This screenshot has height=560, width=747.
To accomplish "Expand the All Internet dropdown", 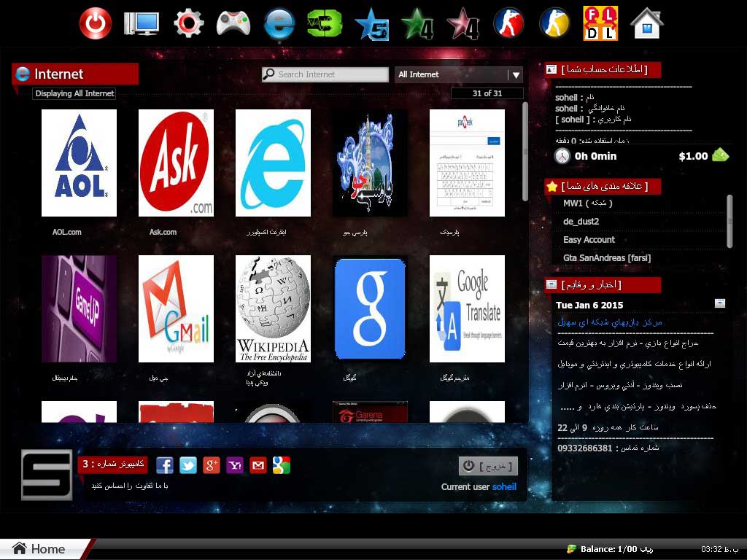I will (x=516, y=74).
